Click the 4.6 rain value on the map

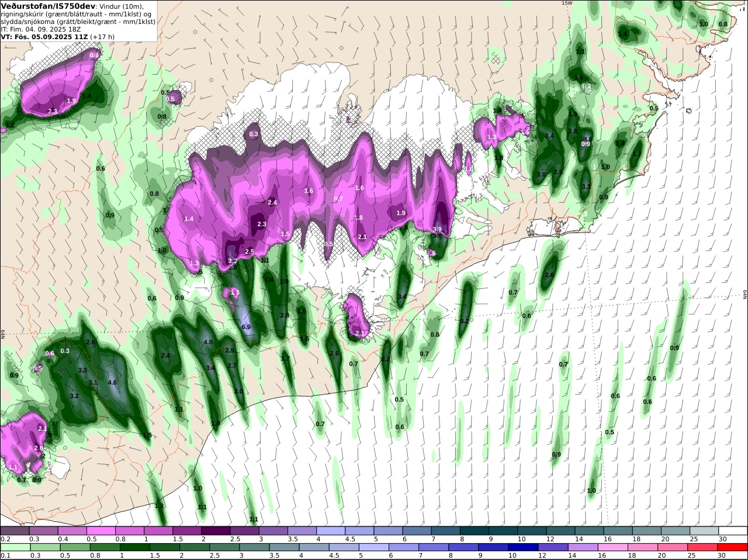113,382
